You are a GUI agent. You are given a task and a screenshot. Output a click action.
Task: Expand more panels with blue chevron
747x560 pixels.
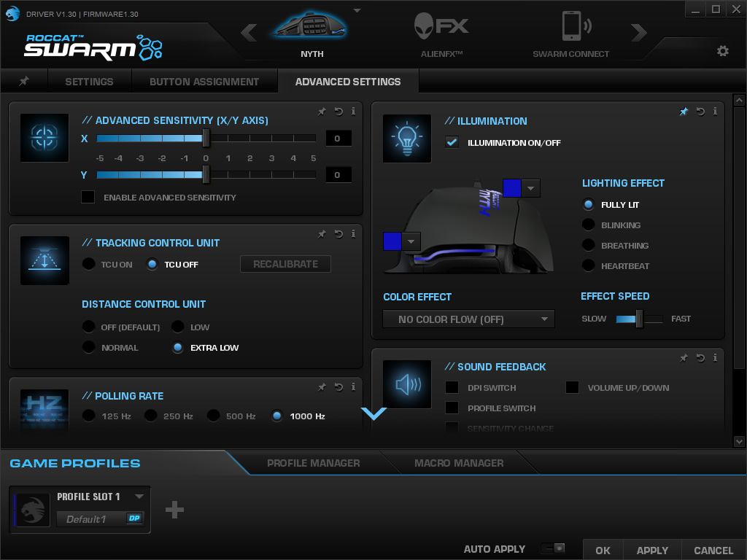click(x=374, y=414)
